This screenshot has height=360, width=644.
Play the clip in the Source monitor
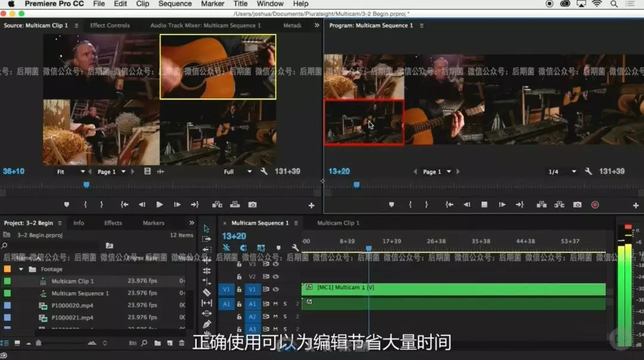(159, 204)
